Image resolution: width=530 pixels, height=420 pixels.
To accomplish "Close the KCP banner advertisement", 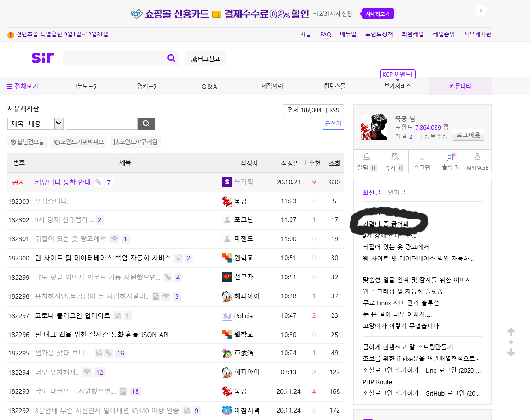I will tap(481, 10).
